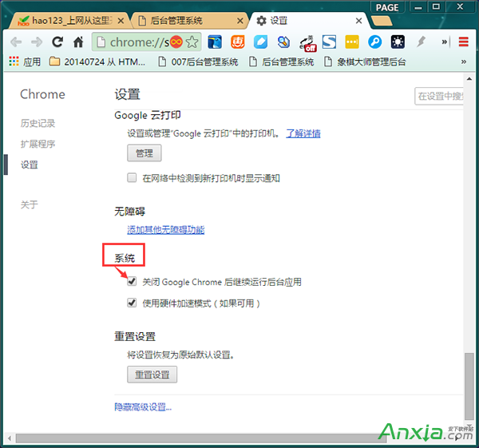This screenshot has height=448, width=479.
Task: Open the 应用 apps shortcut
Action: 25,62
